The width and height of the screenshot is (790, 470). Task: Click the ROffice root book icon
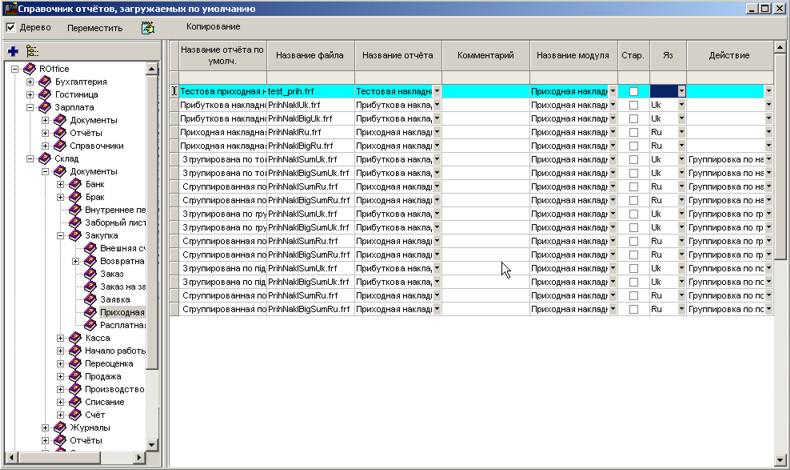coord(29,69)
